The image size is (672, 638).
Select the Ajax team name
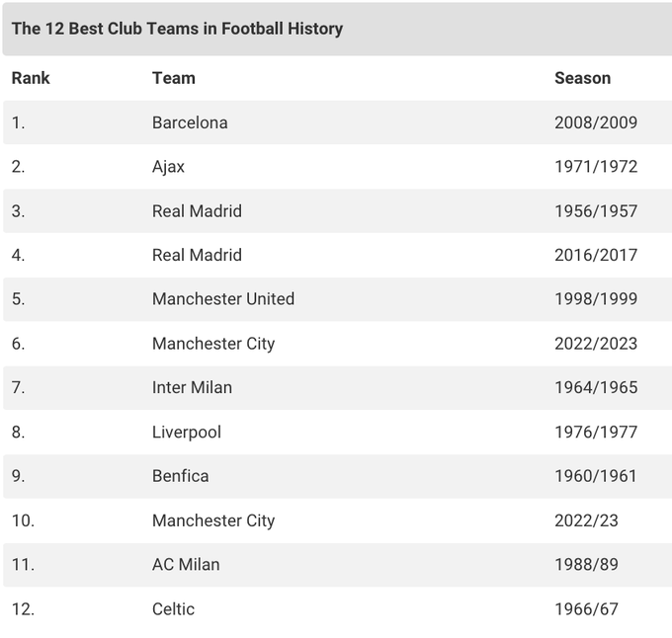click(x=168, y=167)
